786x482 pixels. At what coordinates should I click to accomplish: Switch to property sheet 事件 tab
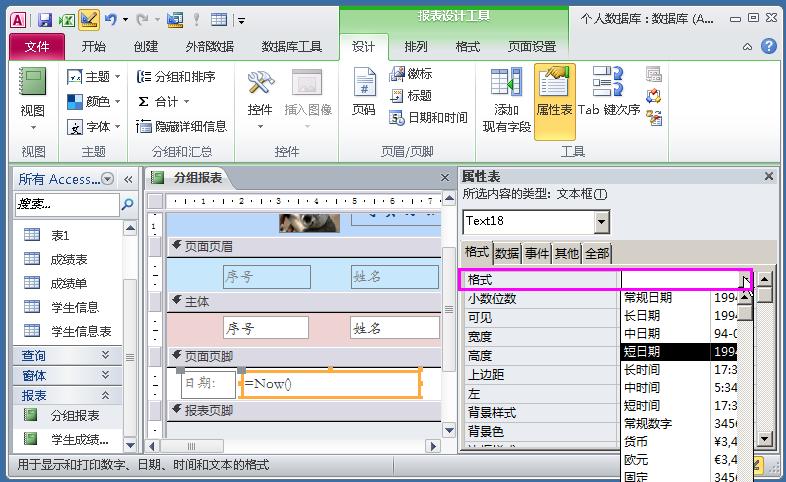(537, 253)
